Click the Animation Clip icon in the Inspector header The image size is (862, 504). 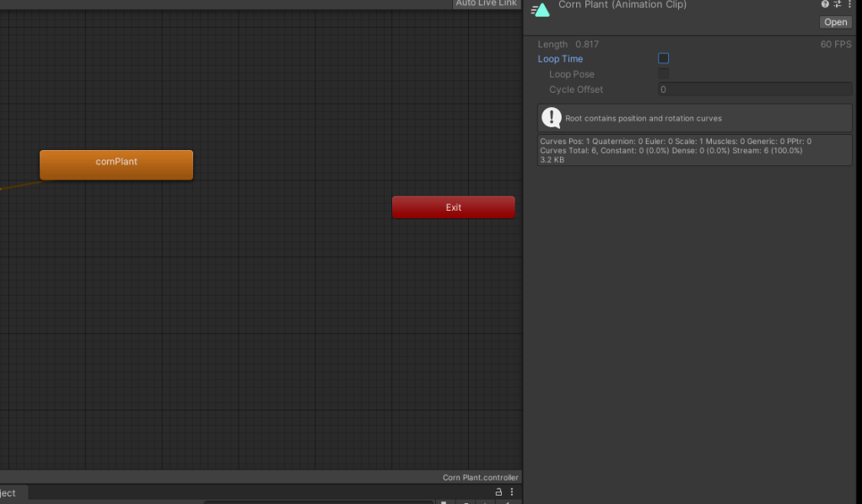tap(541, 9)
